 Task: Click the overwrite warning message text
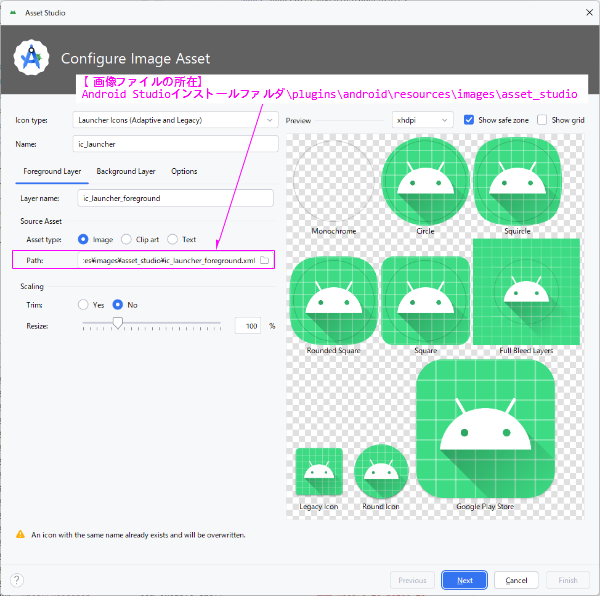(138, 535)
